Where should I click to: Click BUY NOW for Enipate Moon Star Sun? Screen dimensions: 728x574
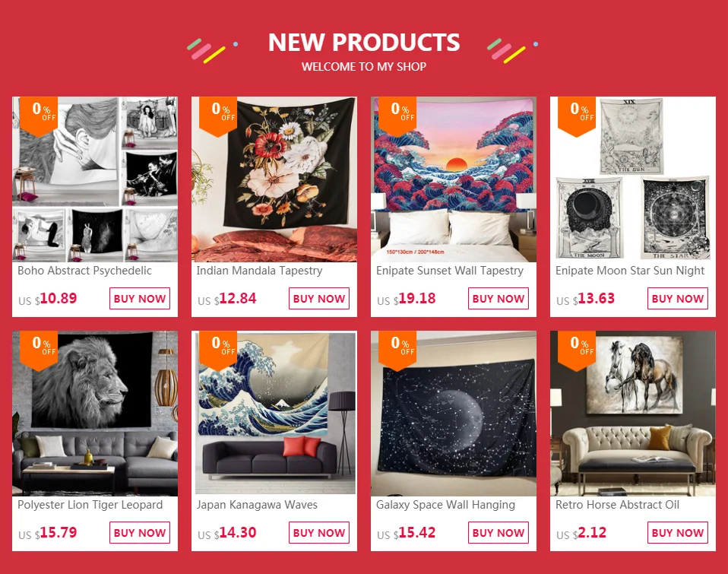(x=677, y=299)
